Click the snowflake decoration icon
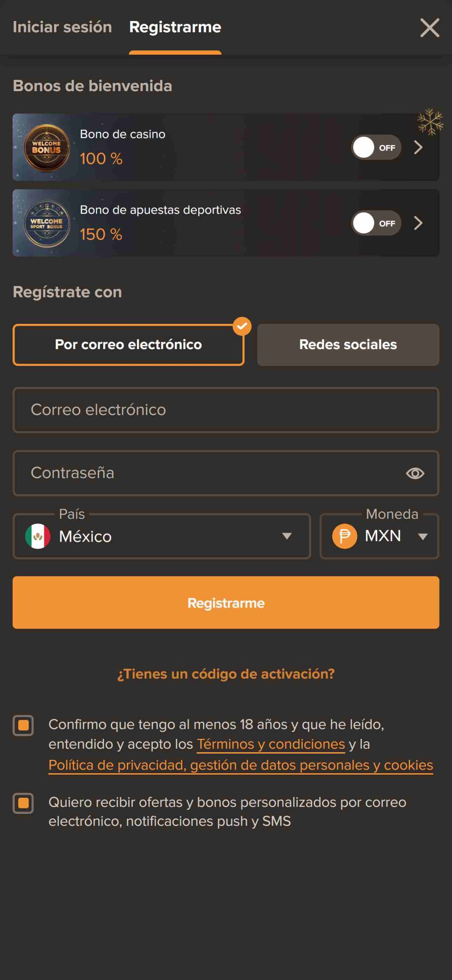This screenshot has width=452, height=980. (430, 122)
